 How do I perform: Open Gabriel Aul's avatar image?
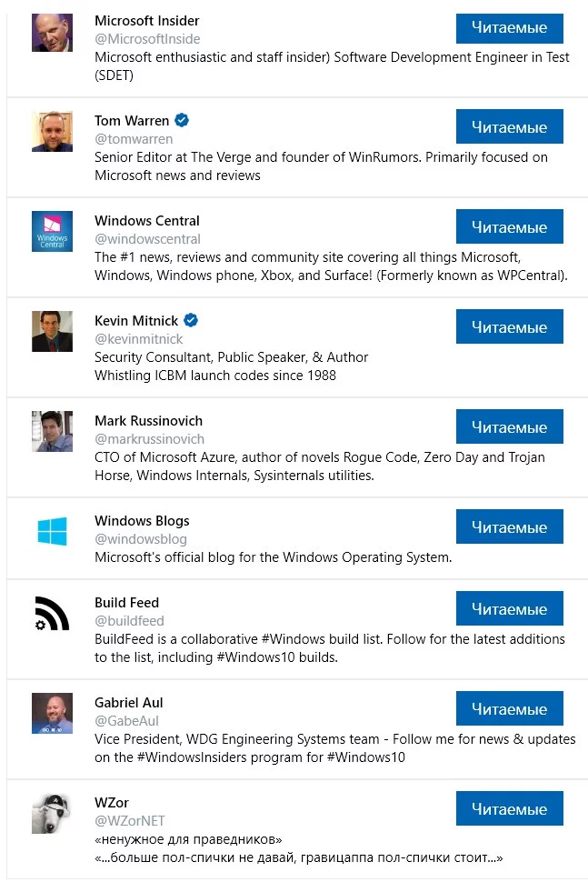[x=52, y=714]
